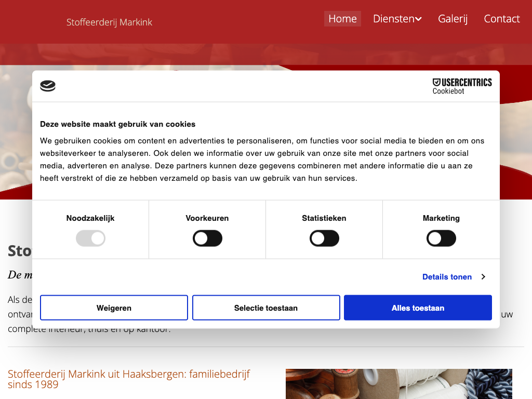This screenshot has height=399, width=532.
Task: Click the sewing thread spools image
Action: click(398, 383)
